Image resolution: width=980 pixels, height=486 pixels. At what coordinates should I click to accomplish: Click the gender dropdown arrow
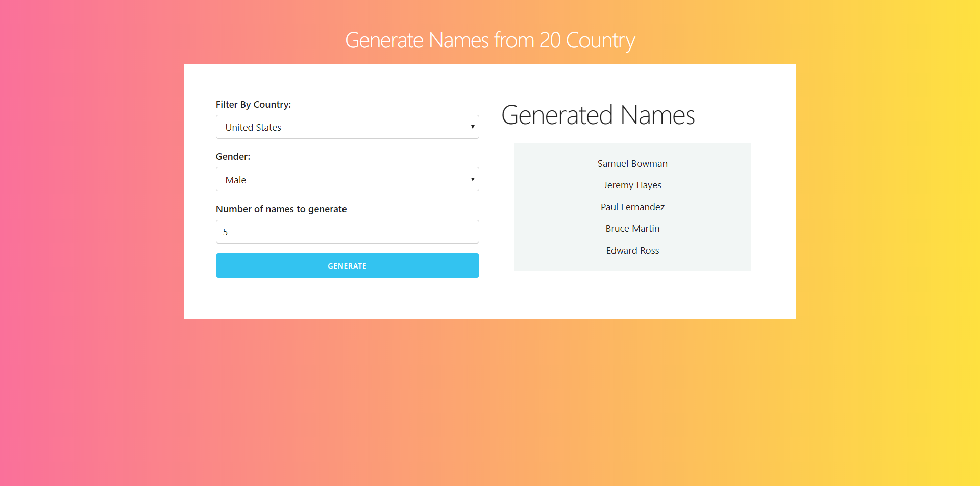pos(472,179)
